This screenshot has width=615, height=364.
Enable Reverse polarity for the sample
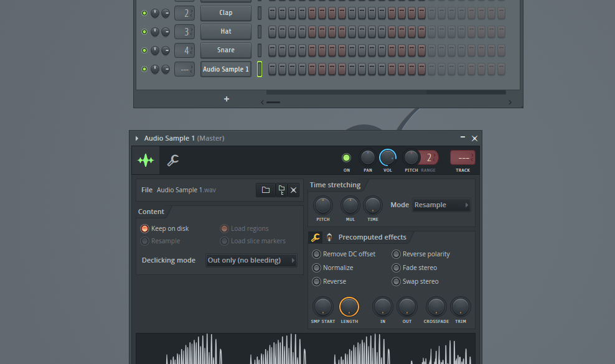(x=397, y=254)
